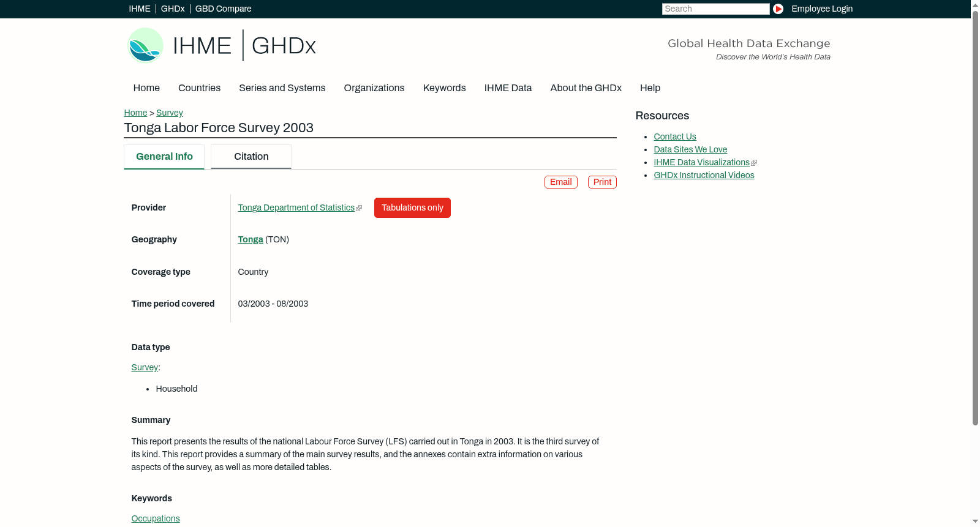Open Contact Us resource link
980x527 pixels.
tap(675, 136)
